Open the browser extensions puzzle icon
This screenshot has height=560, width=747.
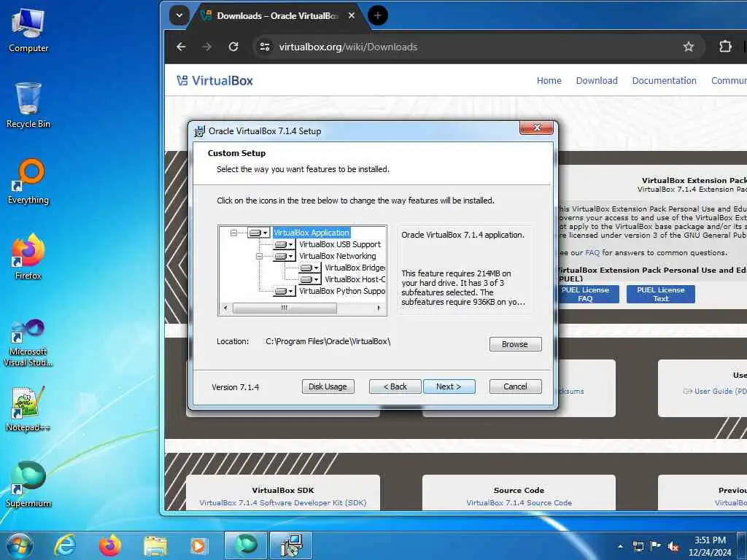click(x=725, y=47)
